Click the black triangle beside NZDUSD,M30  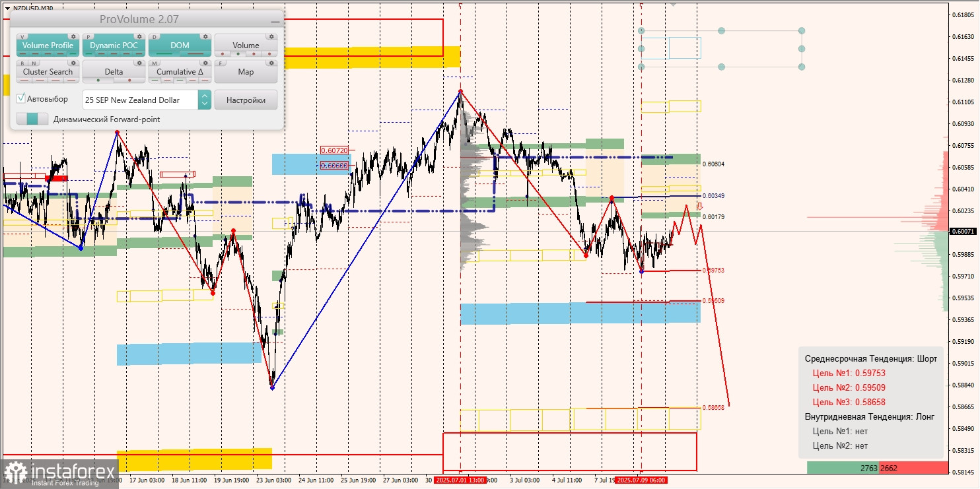point(7,8)
